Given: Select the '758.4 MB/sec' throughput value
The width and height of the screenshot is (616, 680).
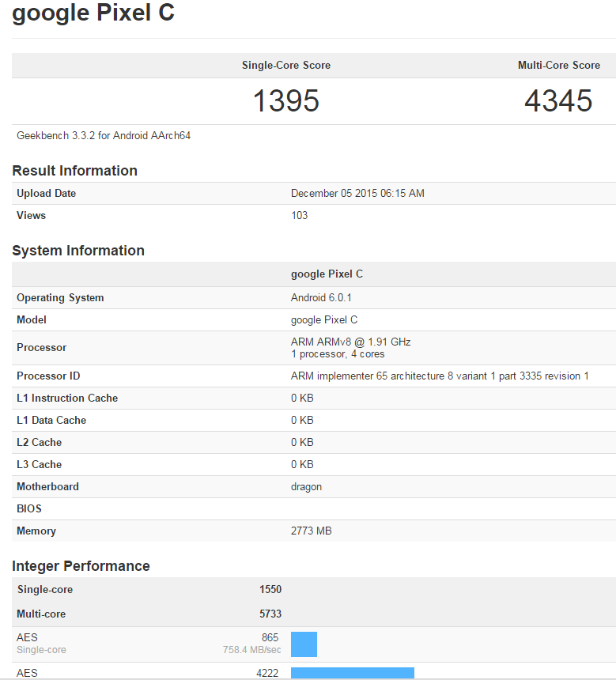Looking at the screenshot, I should point(252,650).
